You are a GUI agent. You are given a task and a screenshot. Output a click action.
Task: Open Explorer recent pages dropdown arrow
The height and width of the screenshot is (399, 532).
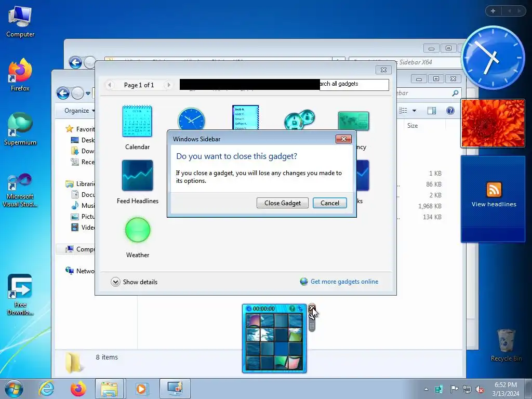coord(88,94)
